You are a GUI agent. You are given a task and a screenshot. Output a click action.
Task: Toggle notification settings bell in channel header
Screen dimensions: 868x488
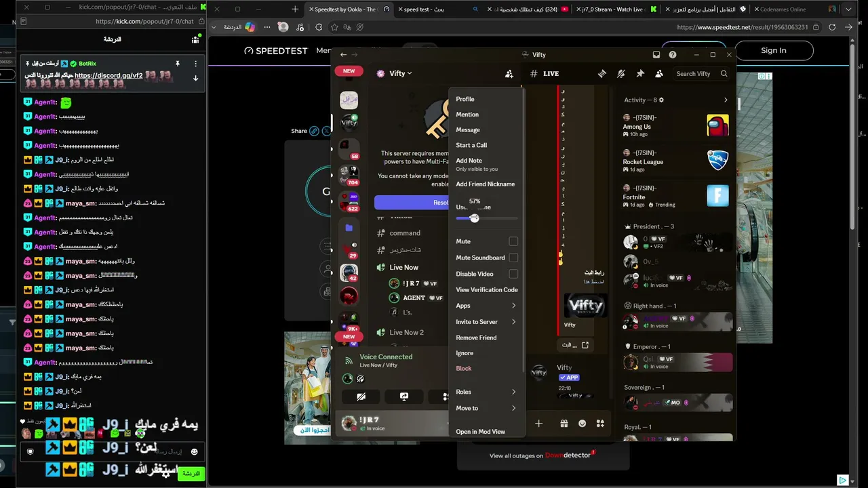(620, 74)
